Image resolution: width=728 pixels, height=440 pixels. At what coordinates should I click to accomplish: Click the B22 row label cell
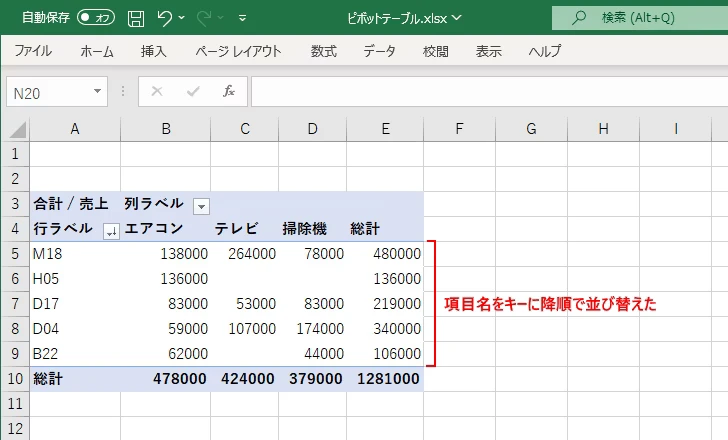(75, 354)
